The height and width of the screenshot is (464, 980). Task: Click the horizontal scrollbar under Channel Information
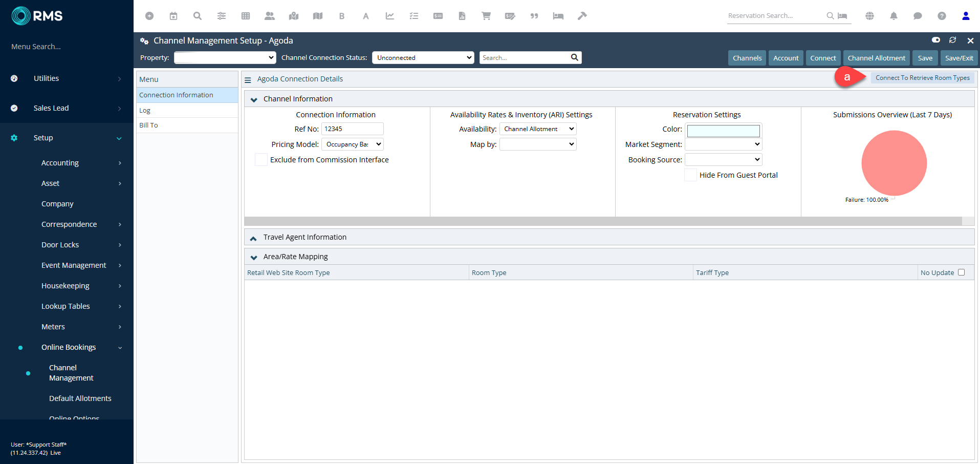pos(603,221)
